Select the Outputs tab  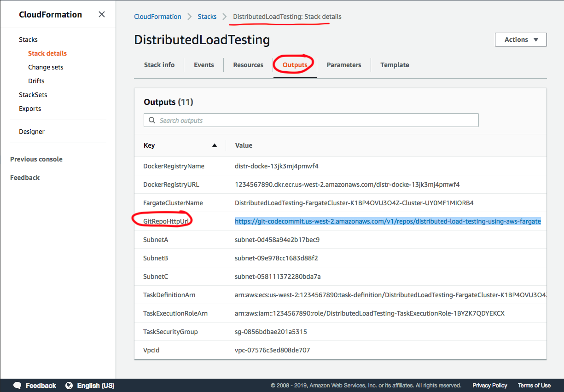(x=295, y=65)
